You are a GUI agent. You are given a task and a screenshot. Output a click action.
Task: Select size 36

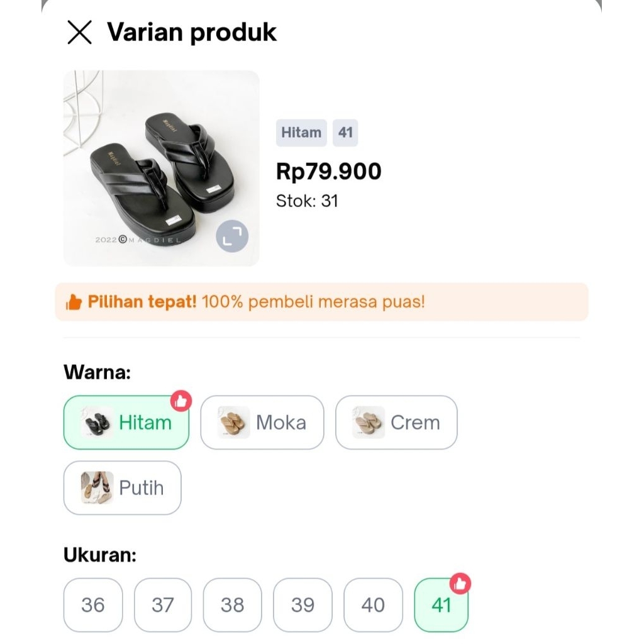pyautogui.click(x=92, y=605)
